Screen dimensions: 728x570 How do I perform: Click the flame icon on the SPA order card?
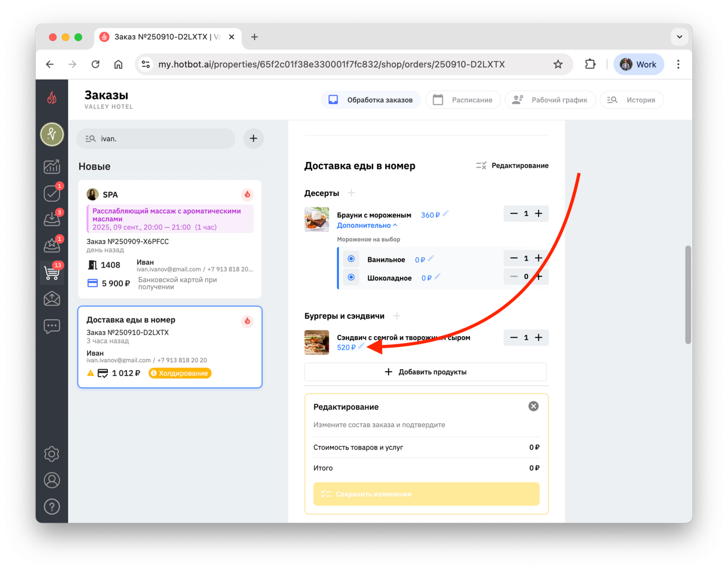click(247, 194)
